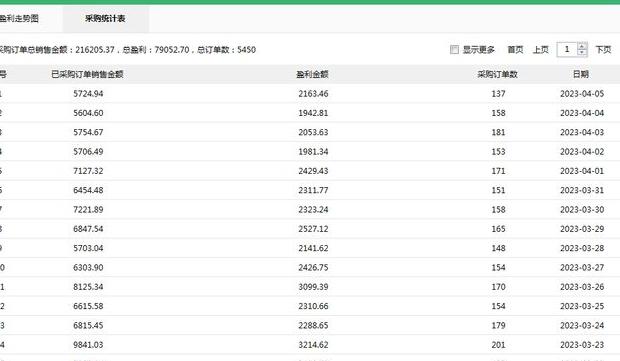
Task: Go to 上页 previous page
Action: (541, 49)
